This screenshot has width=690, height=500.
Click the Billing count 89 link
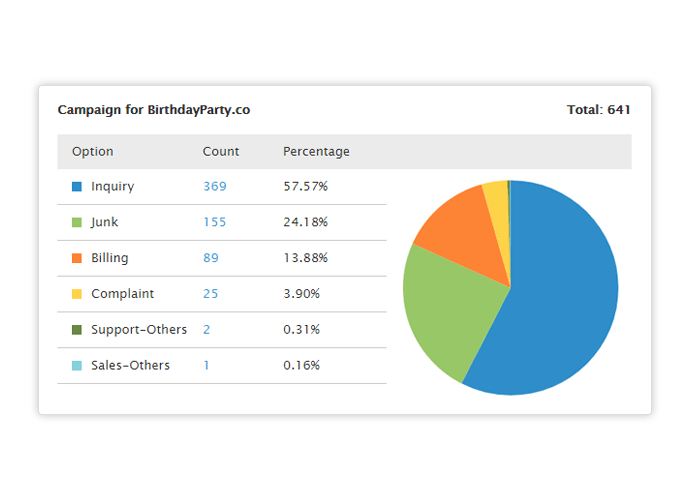pyautogui.click(x=211, y=258)
